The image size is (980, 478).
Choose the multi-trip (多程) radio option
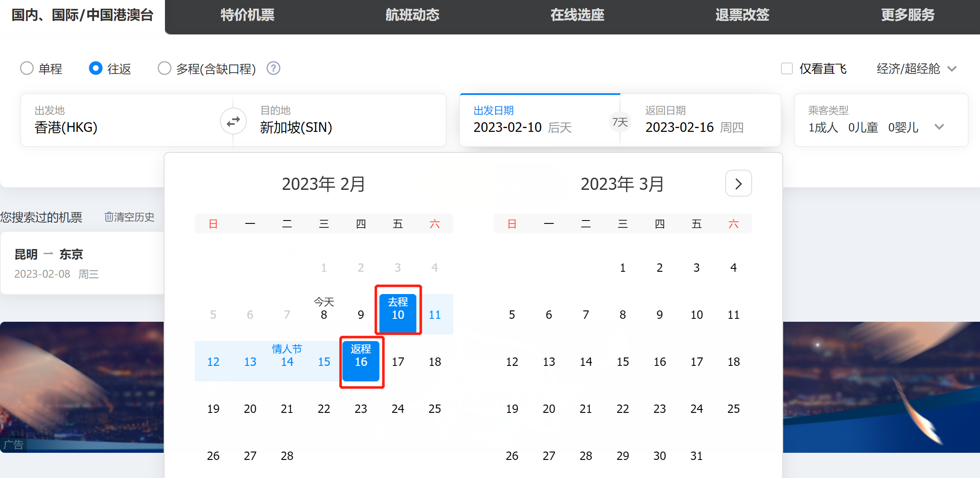pyautogui.click(x=164, y=68)
